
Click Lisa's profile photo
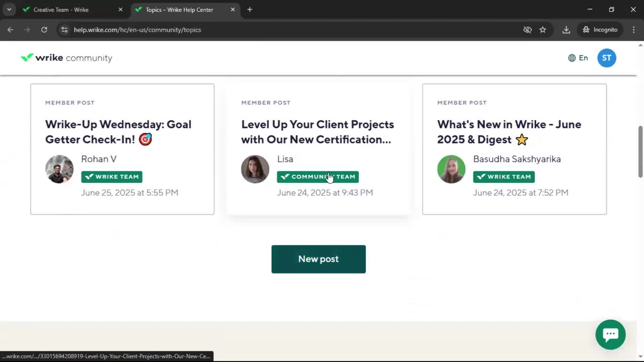pos(255,169)
